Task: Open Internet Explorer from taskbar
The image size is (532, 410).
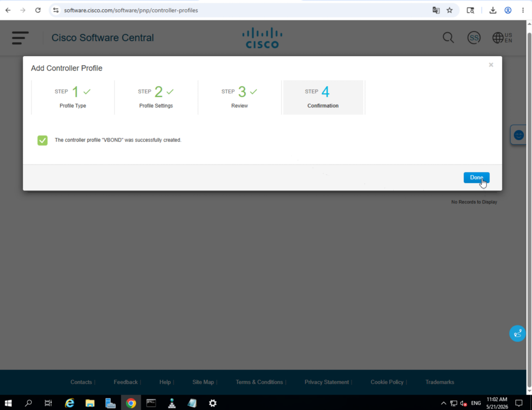Action: coord(69,403)
